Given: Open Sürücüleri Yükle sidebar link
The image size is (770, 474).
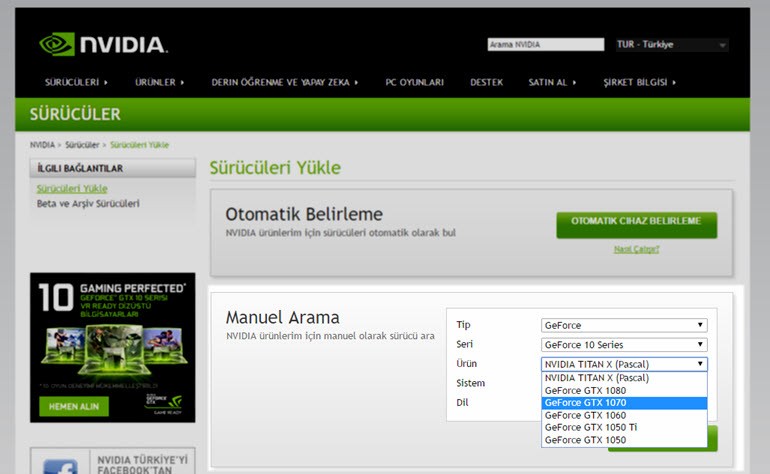Looking at the screenshot, I should [x=72, y=189].
